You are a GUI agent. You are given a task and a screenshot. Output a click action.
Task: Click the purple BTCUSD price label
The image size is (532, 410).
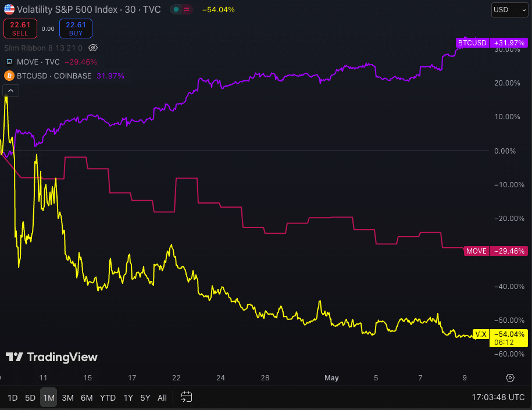(472, 43)
